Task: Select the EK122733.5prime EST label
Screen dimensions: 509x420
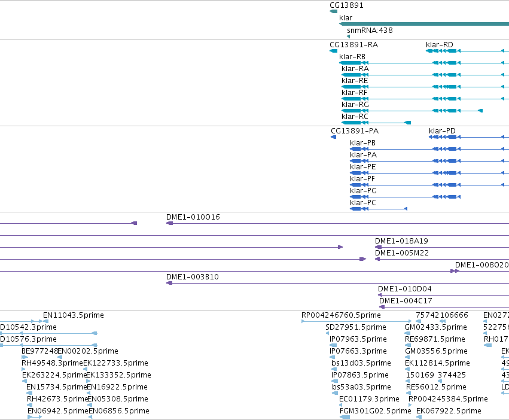Action: point(116,363)
